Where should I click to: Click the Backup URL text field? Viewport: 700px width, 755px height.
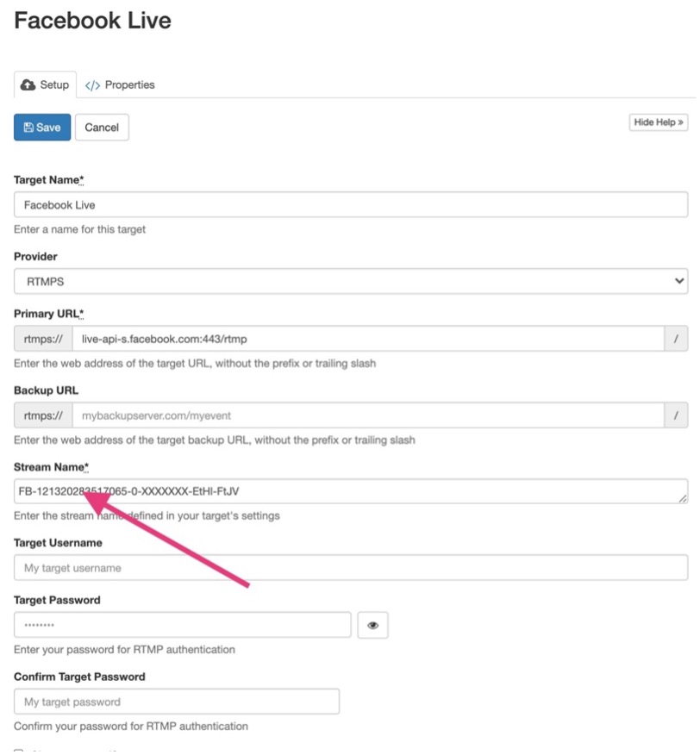367,415
